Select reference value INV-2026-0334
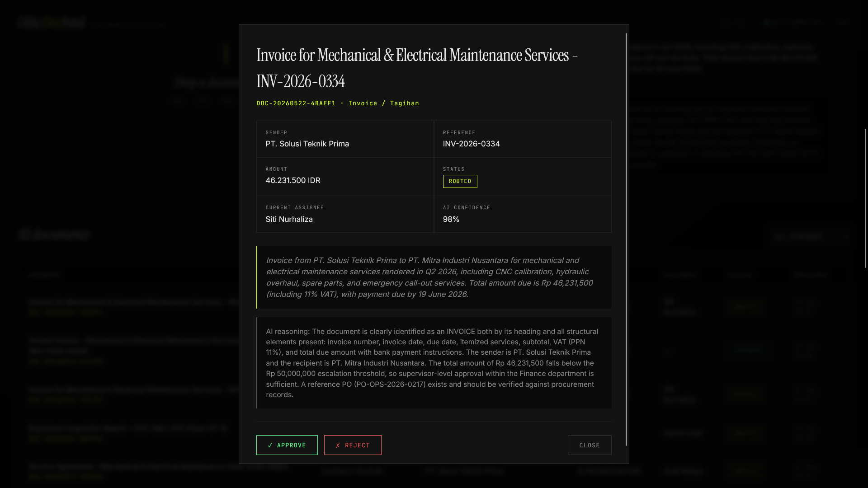 pyautogui.click(x=472, y=144)
